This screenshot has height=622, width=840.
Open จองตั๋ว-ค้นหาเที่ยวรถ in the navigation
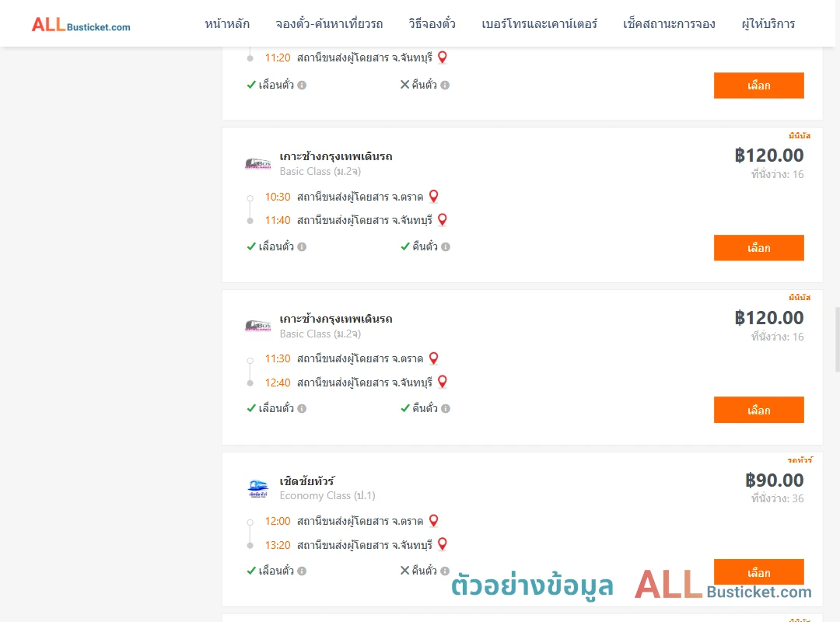coord(329,24)
